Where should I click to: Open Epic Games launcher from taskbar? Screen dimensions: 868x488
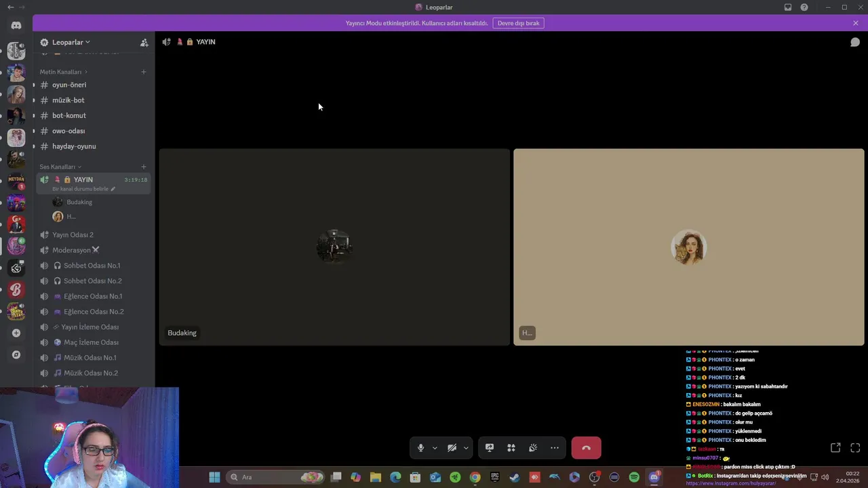point(495,477)
